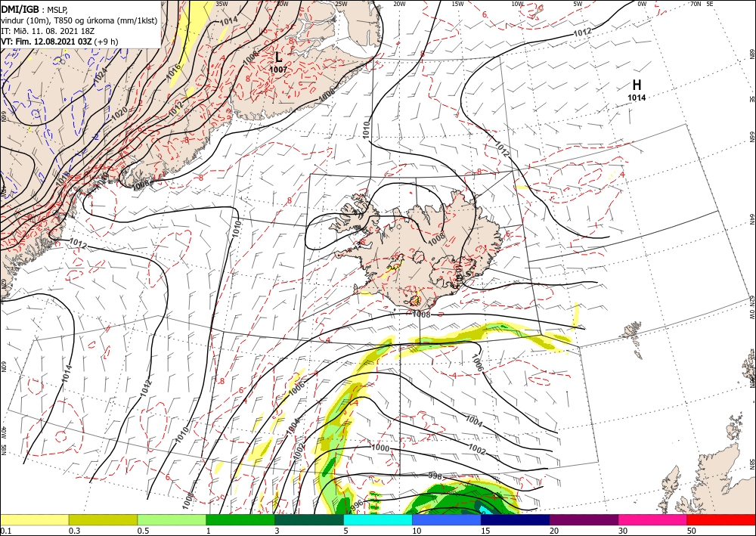Select the pink 30–50 legend swatch
The image size is (756, 536).
653,519
